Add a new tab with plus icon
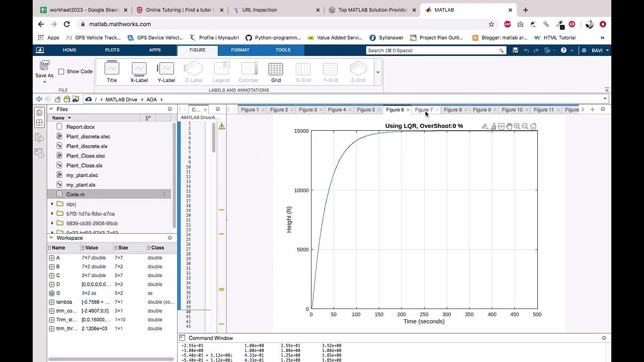This screenshot has height=362, width=644. tap(592, 109)
